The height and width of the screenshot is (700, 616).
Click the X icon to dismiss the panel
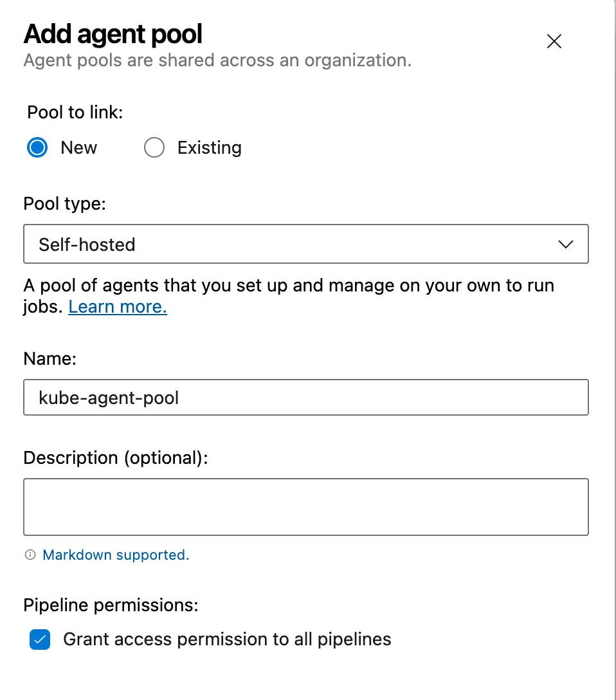point(554,41)
